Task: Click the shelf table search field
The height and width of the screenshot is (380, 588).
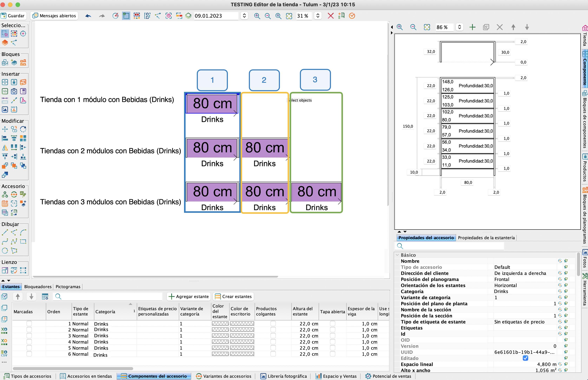Action: (x=108, y=296)
